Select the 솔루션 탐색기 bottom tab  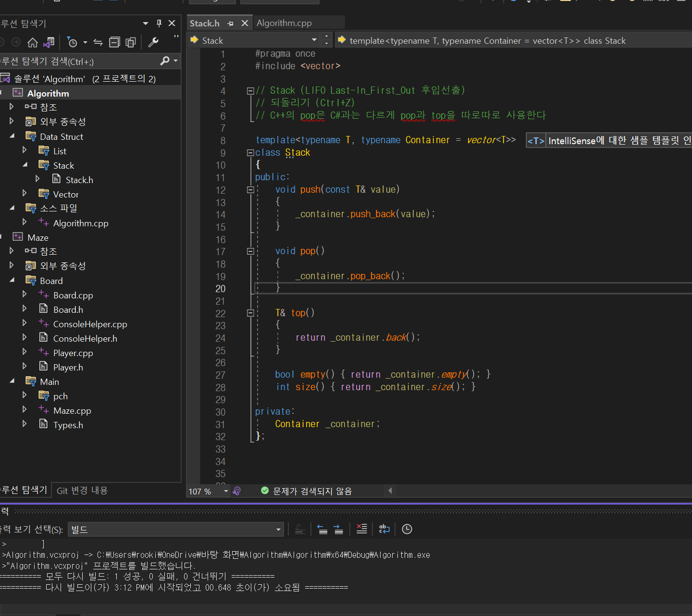coord(24,490)
